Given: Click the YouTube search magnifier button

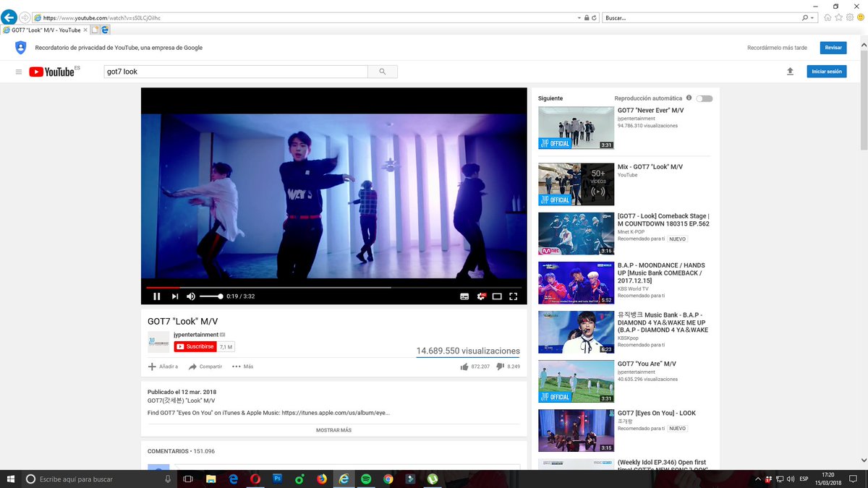Looking at the screenshot, I should point(383,72).
